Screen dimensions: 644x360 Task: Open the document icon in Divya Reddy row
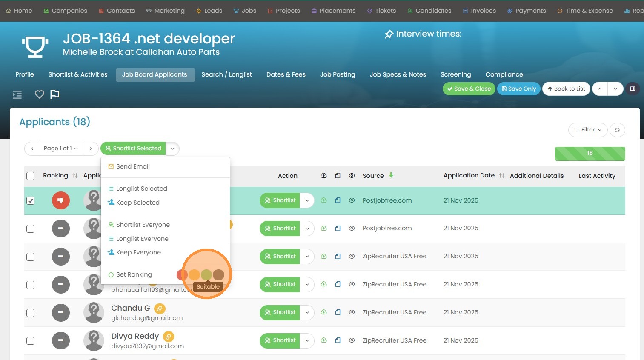point(338,340)
